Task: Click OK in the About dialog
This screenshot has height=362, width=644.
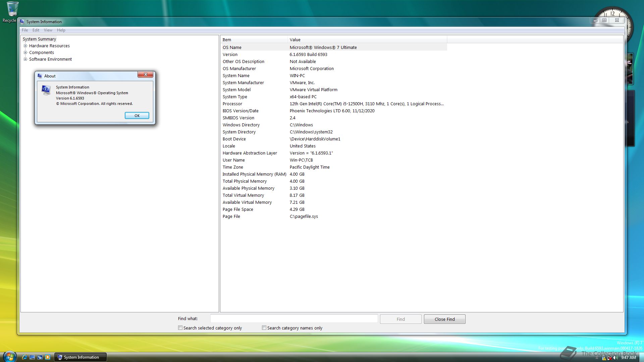Action: pos(137,116)
